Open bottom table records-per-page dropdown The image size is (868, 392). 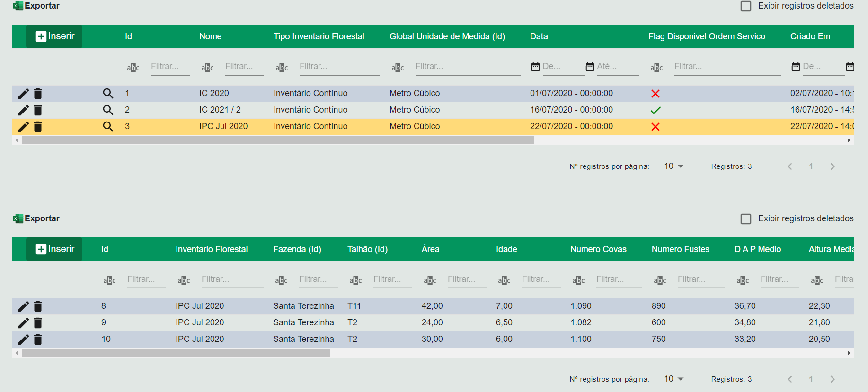tap(673, 379)
